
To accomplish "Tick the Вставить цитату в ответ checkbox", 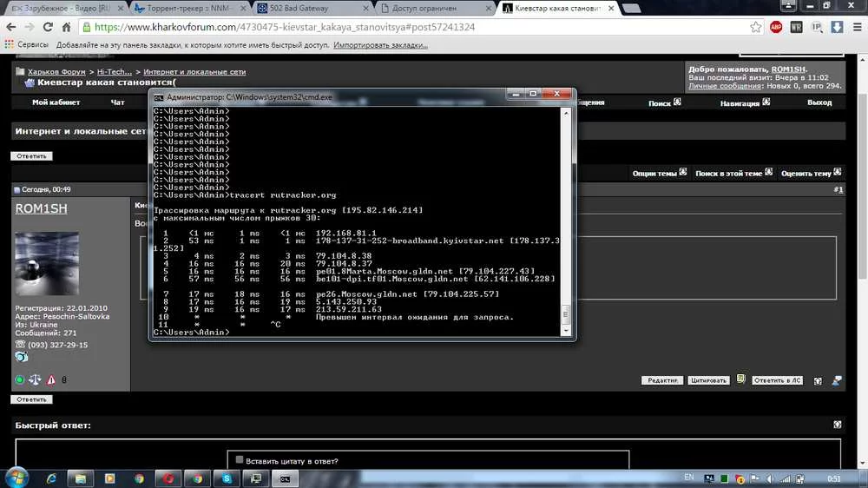I will pos(240,459).
